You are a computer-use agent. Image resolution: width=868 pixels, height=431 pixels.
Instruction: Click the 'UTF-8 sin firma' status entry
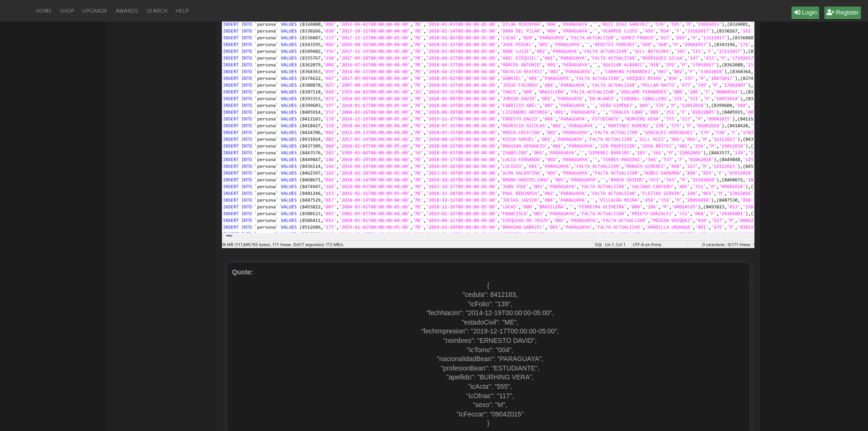(647, 245)
